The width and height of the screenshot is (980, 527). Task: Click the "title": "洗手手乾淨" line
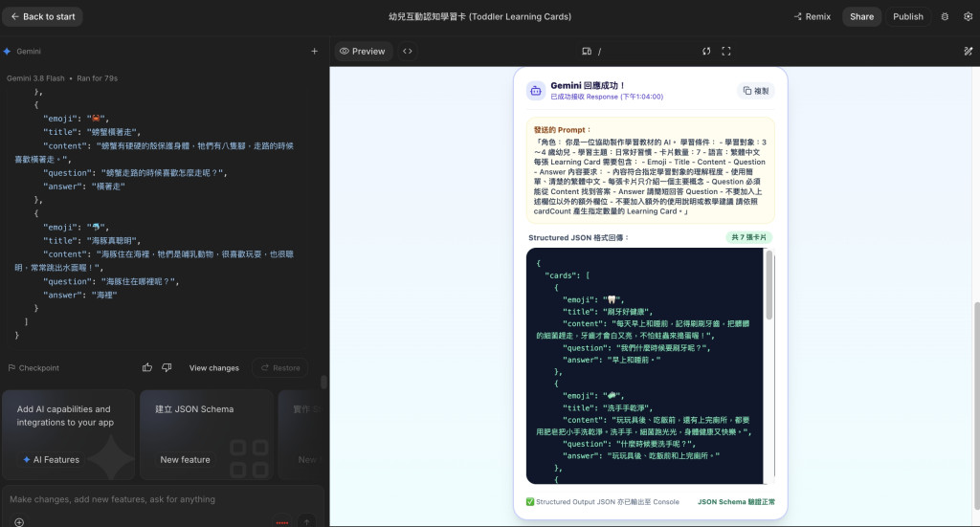pos(607,407)
